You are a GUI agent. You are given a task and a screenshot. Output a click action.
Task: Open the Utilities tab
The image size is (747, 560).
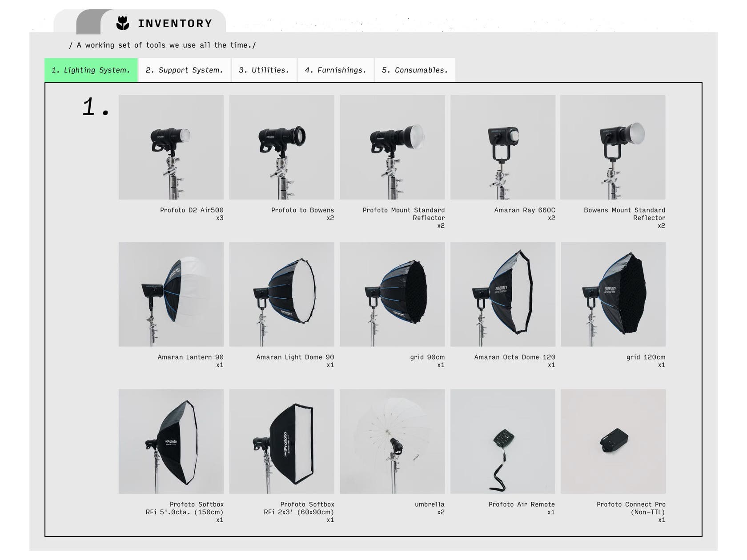[264, 70]
